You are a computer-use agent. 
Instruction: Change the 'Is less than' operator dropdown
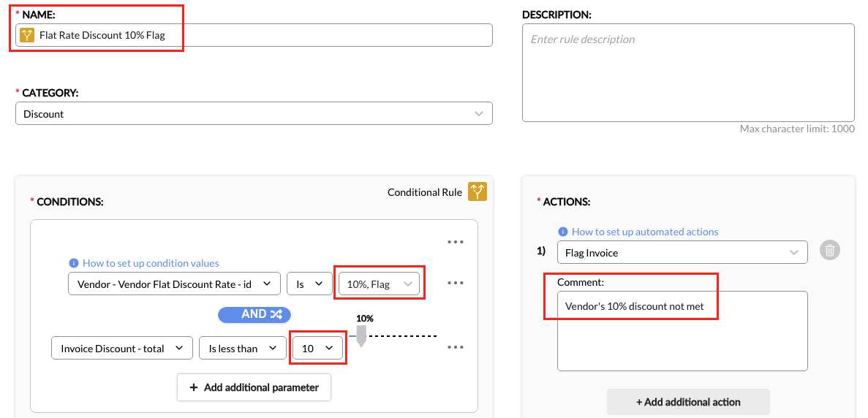[x=242, y=349]
